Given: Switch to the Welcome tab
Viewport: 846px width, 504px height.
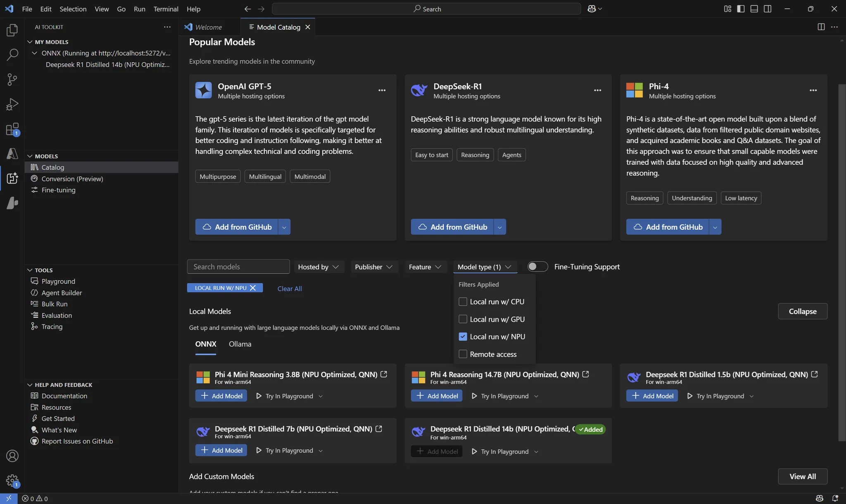Looking at the screenshot, I should click(209, 27).
